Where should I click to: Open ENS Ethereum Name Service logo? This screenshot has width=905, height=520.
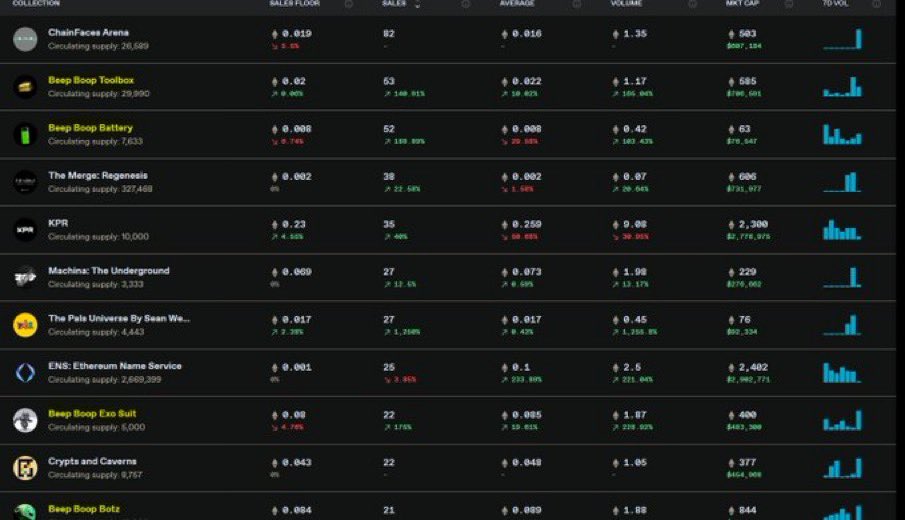click(x=25, y=373)
